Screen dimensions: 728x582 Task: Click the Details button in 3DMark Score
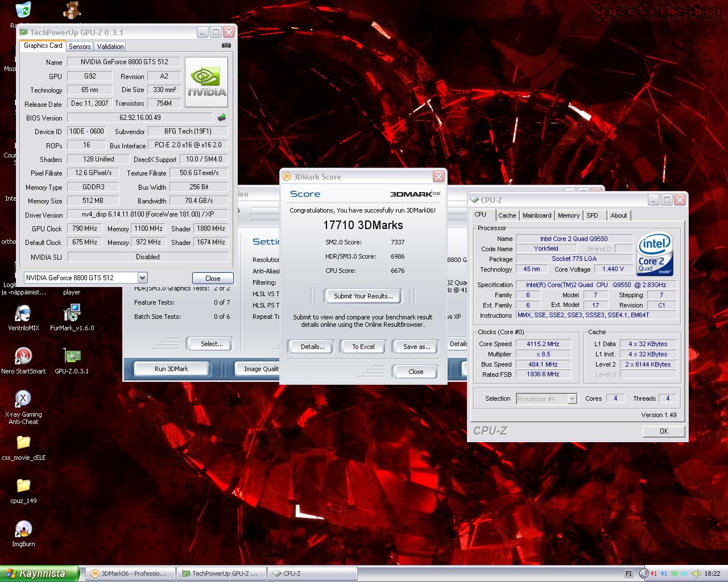coord(312,347)
